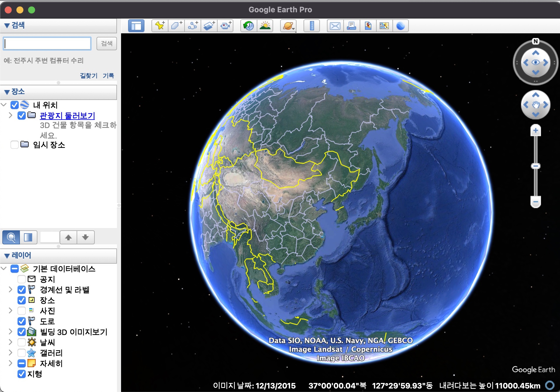Image resolution: width=560 pixels, height=392 pixels.
Task: Enable the 공지 layer checkbox
Action: tap(21, 279)
